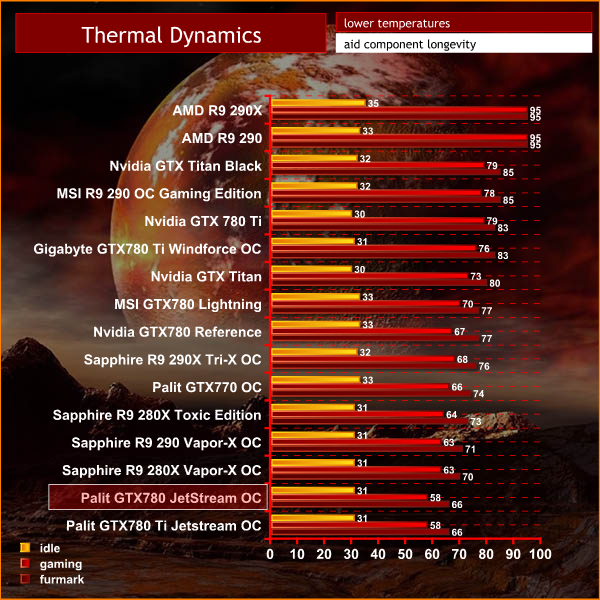Viewport: 600px width, 600px height.
Task: Click axis label 100
Action: pos(540,554)
